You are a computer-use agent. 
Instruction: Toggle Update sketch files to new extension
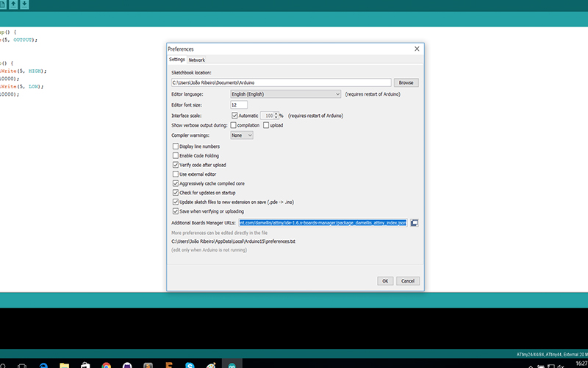pos(175,202)
